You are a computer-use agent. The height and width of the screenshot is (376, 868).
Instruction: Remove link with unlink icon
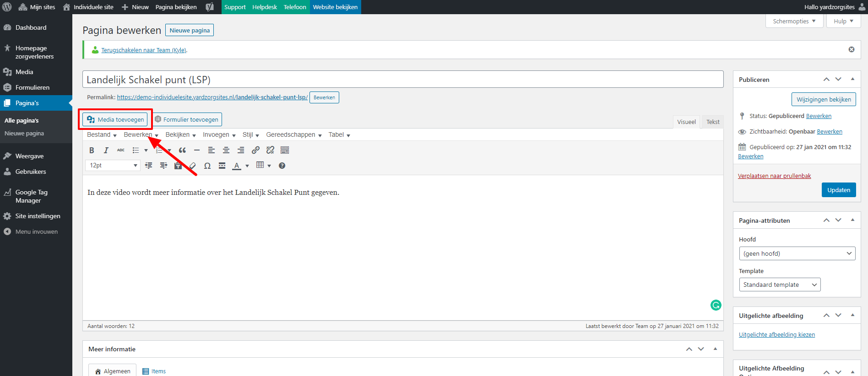[270, 150]
